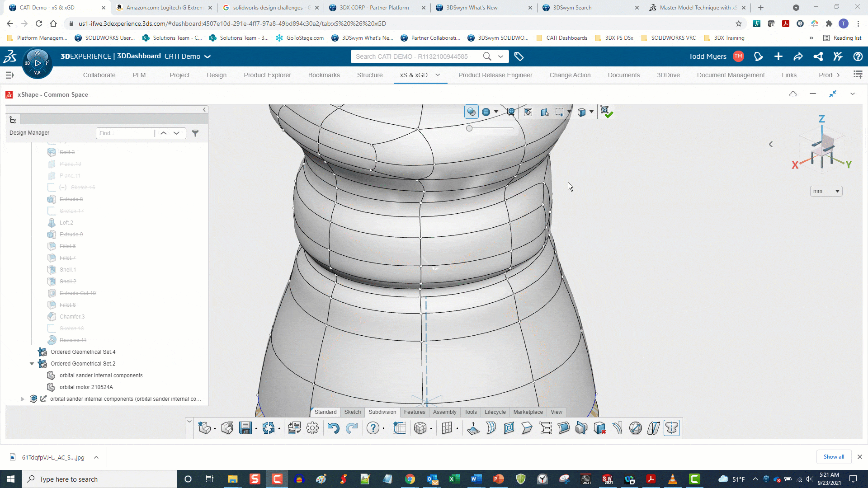This screenshot has width=868, height=488.
Task: Select Ordered Geometrical Set.4 in tree
Action: 83,352
